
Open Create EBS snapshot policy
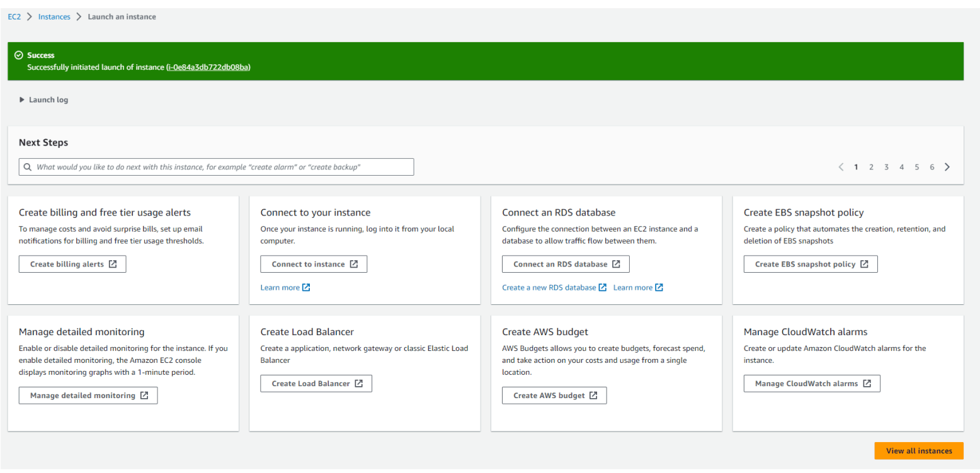point(810,265)
